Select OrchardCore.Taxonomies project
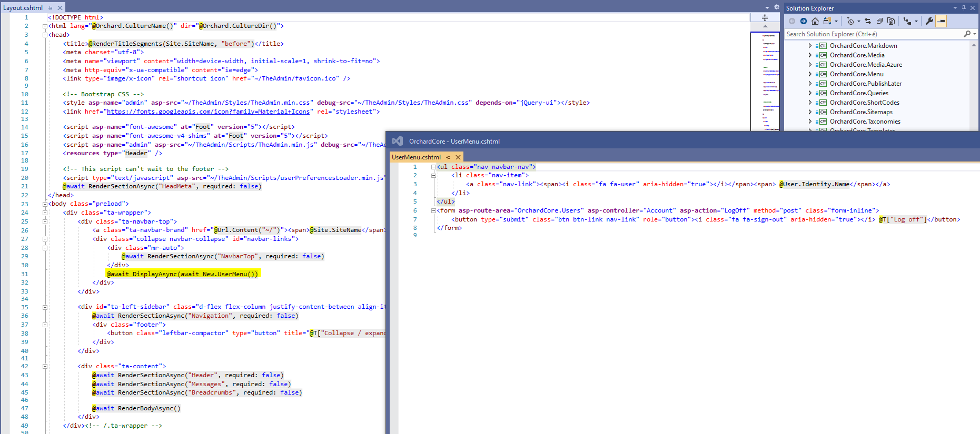 point(865,122)
